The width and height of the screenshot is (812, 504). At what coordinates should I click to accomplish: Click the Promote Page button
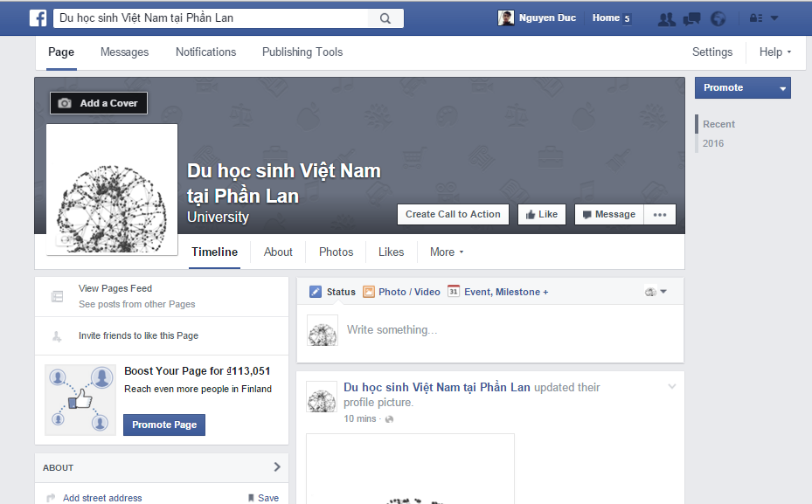tap(164, 425)
